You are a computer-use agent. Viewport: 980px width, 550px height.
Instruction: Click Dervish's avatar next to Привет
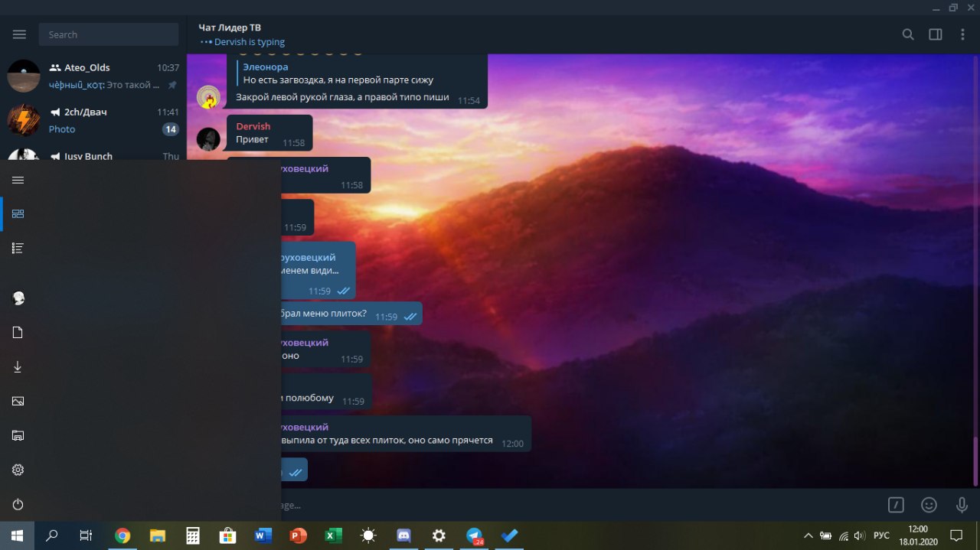pos(209,139)
